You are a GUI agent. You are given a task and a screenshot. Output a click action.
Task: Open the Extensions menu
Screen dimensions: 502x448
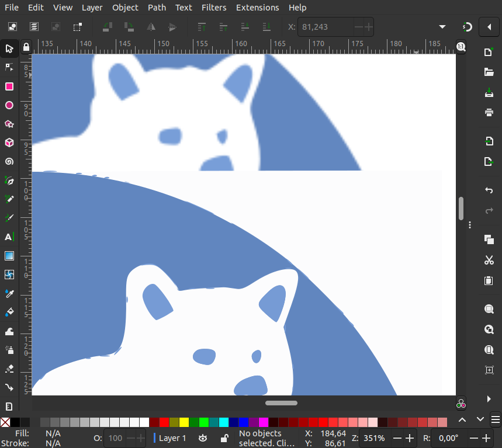257,8
